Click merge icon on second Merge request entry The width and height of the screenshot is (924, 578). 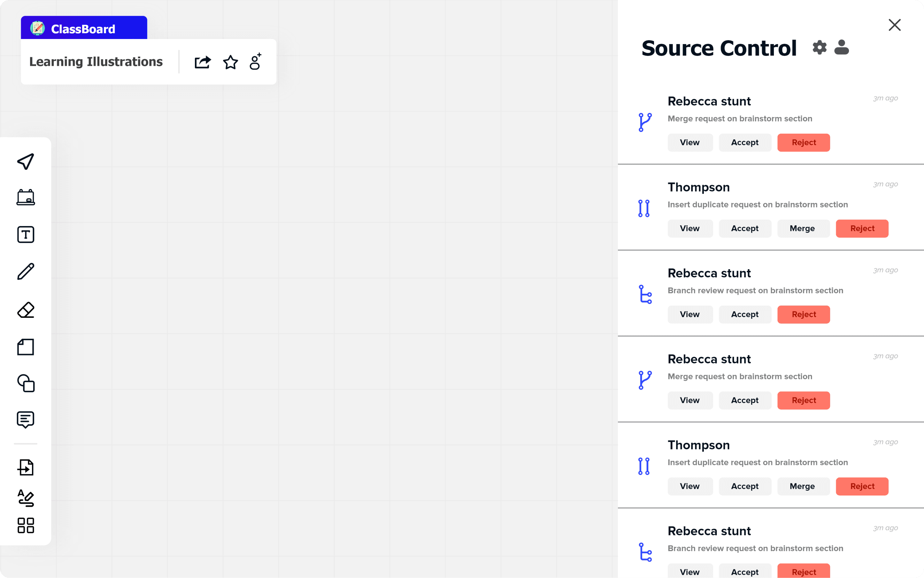[645, 380]
